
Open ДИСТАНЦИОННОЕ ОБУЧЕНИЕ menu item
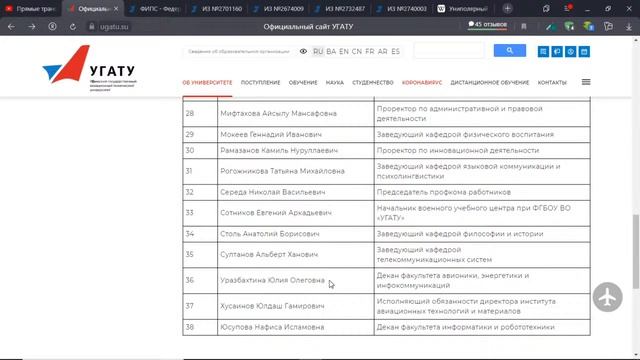point(490,82)
